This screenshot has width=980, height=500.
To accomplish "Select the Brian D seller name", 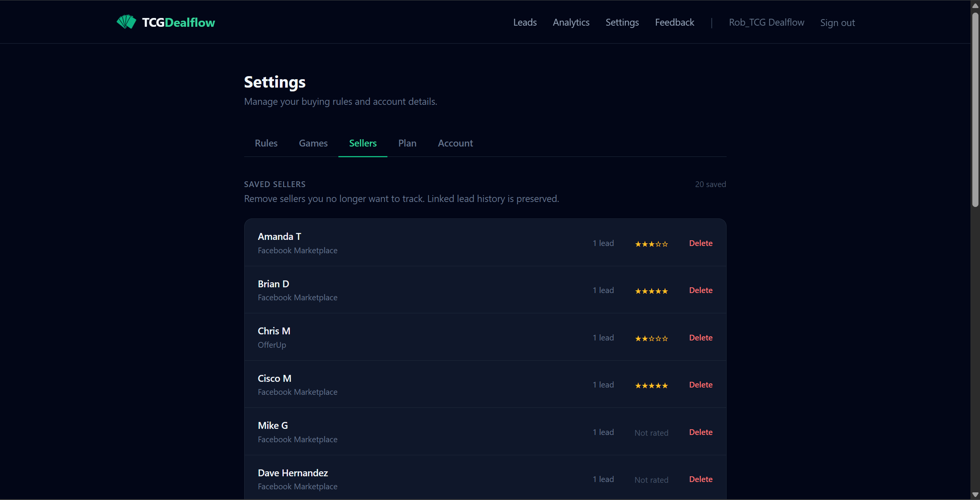I will coord(273,284).
